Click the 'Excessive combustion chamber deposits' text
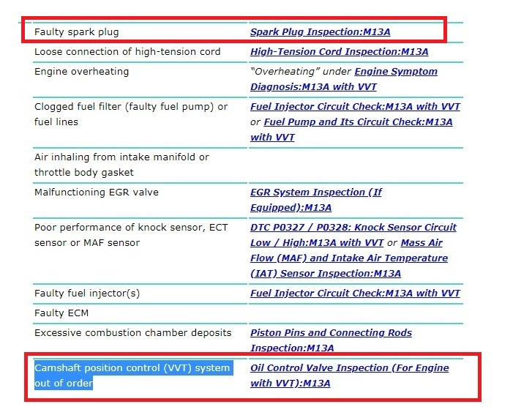The height and width of the screenshot is (407, 532). point(132,333)
